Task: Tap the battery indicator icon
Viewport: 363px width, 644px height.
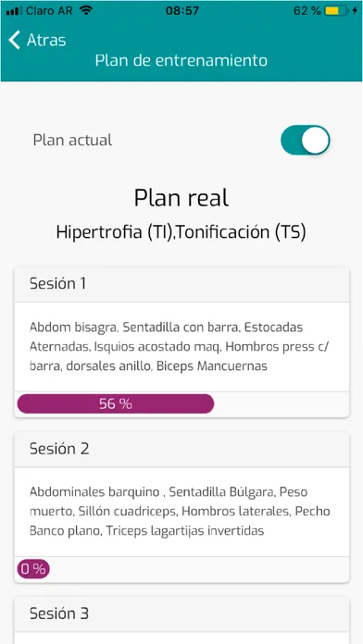Action: click(337, 11)
